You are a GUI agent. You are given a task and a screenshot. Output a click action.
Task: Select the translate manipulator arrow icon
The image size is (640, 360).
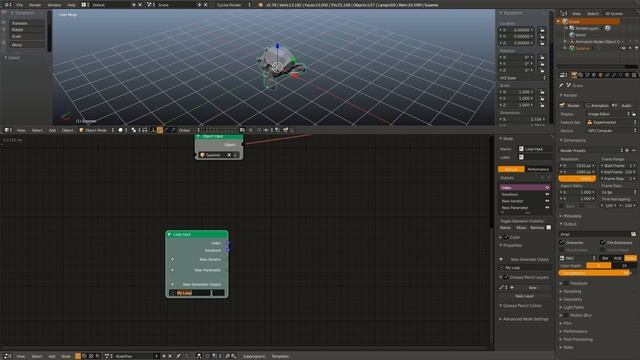coord(160,130)
